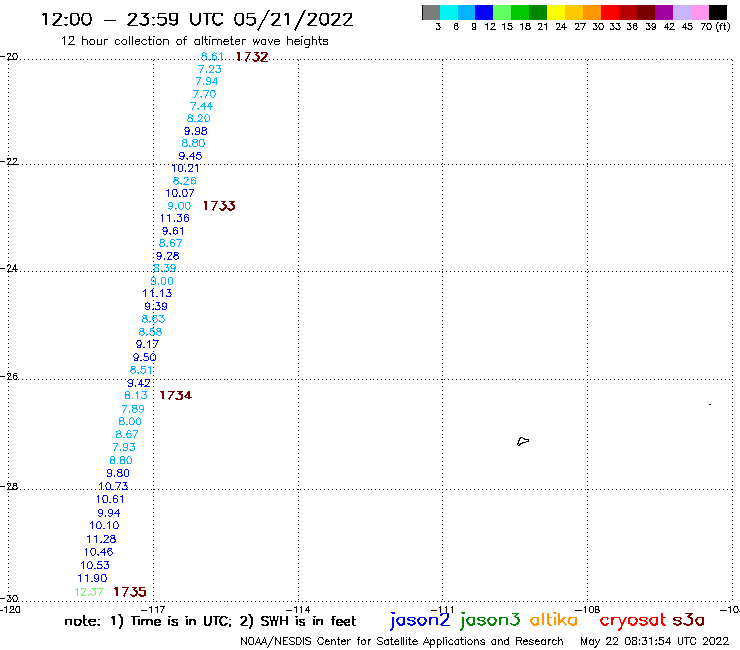Click the green 12.37 wave height value
The image size is (740, 650).
click(89, 592)
